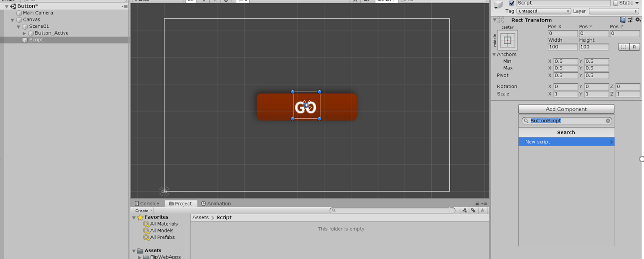
Task: Search by label in Project panel
Action: (473, 211)
